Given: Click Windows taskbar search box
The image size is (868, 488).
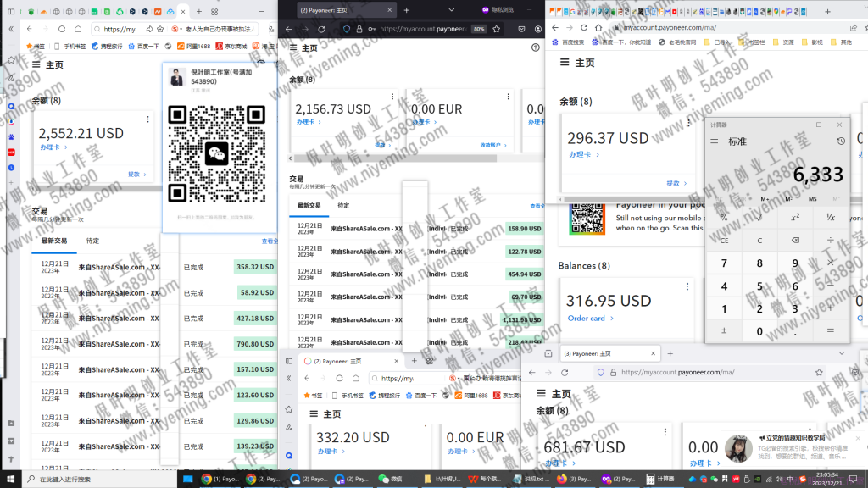Looking at the screenshot, I should [100, 479].
